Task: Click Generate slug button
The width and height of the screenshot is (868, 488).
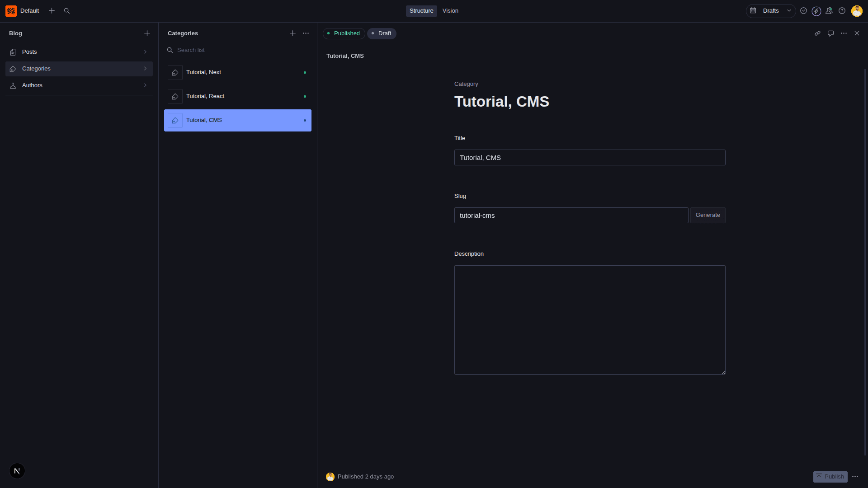Action: pyautogui.click(x=708, y=215)
